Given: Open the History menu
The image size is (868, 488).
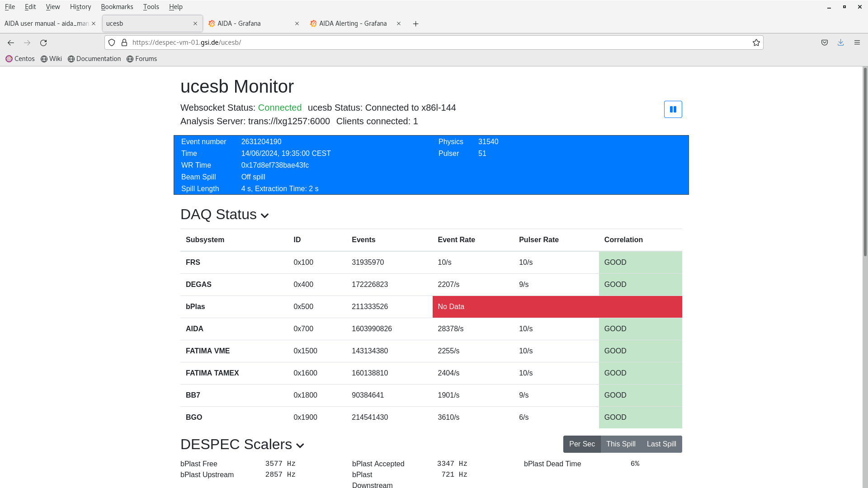Looking at the screenshot, I should pos(80,7).
